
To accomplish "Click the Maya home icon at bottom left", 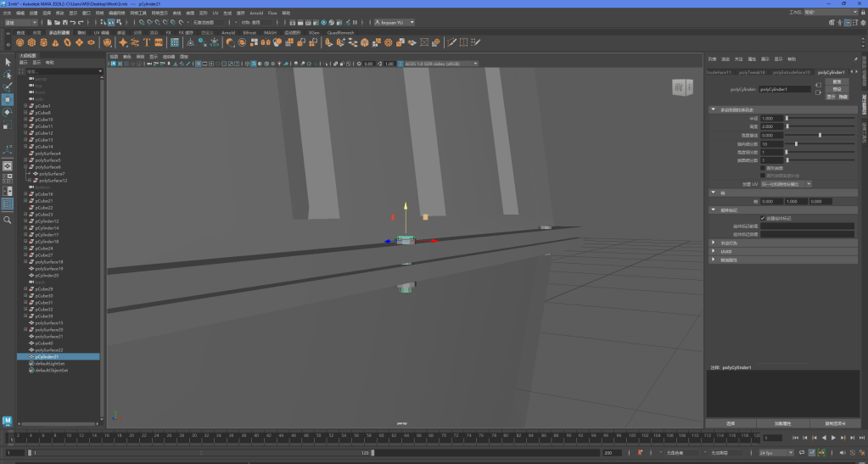I will [8, 421].
